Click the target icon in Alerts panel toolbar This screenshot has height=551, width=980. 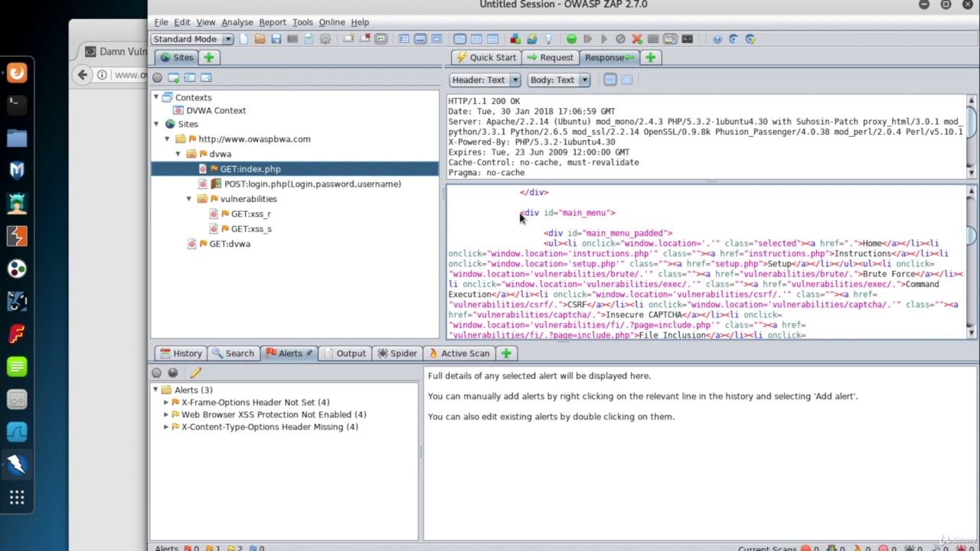[157, 373]
